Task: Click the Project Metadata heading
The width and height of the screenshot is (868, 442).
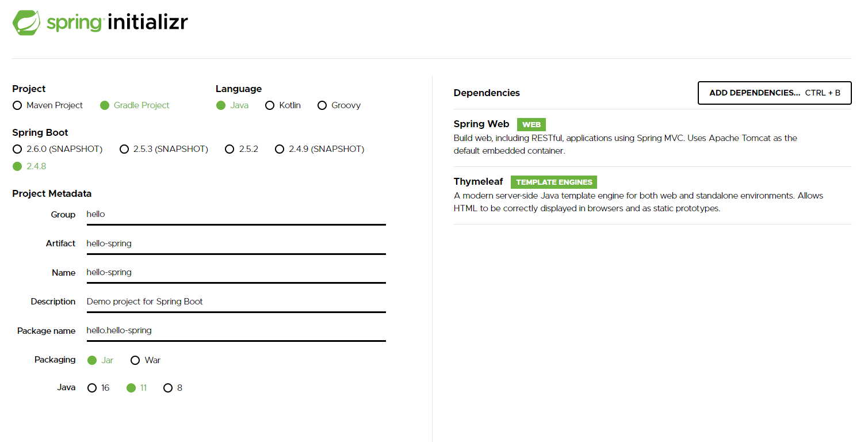Action: [52, 193]
